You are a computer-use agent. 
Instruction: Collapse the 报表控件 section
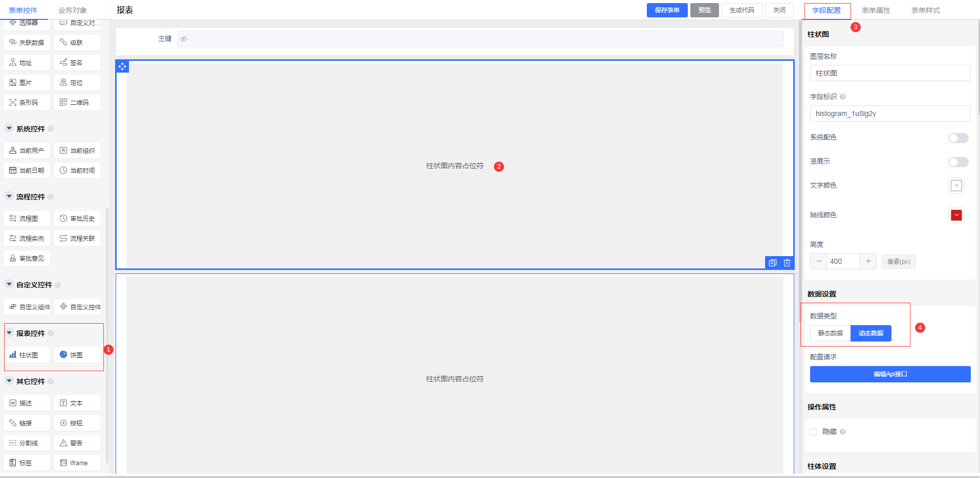tap(9, 333)
